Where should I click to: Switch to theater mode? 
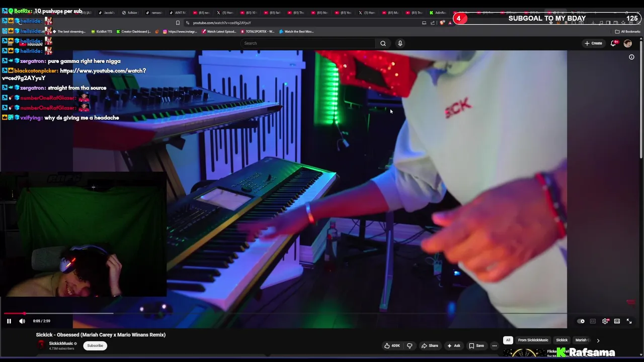point(617,321)
